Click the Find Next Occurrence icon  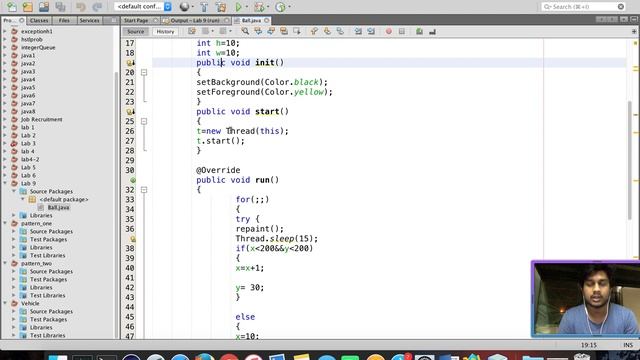pyautogui.click(x=271, y=31)
